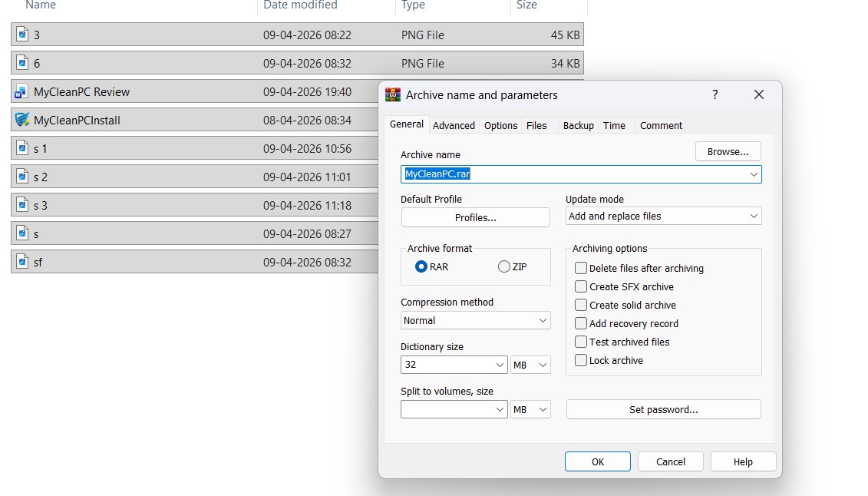Open the Split to volumes unit MB dropdown

530,410
